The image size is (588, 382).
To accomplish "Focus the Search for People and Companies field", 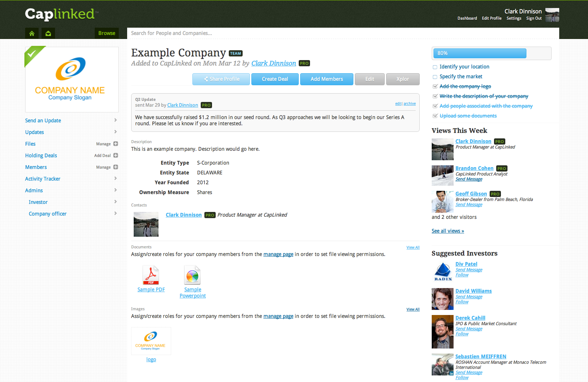I will coord(342,33).
